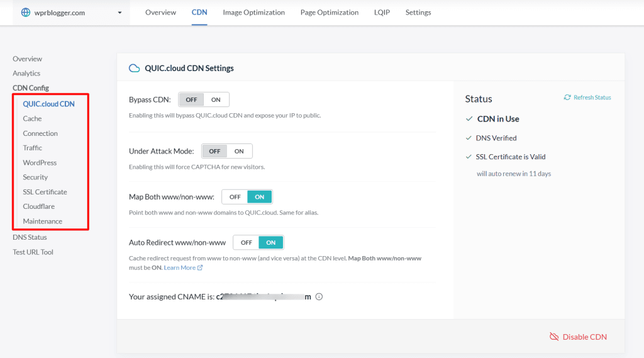Click the external link icon after Learn More
The width and height of the screenshot is (644, 358).
click(200, 267)
